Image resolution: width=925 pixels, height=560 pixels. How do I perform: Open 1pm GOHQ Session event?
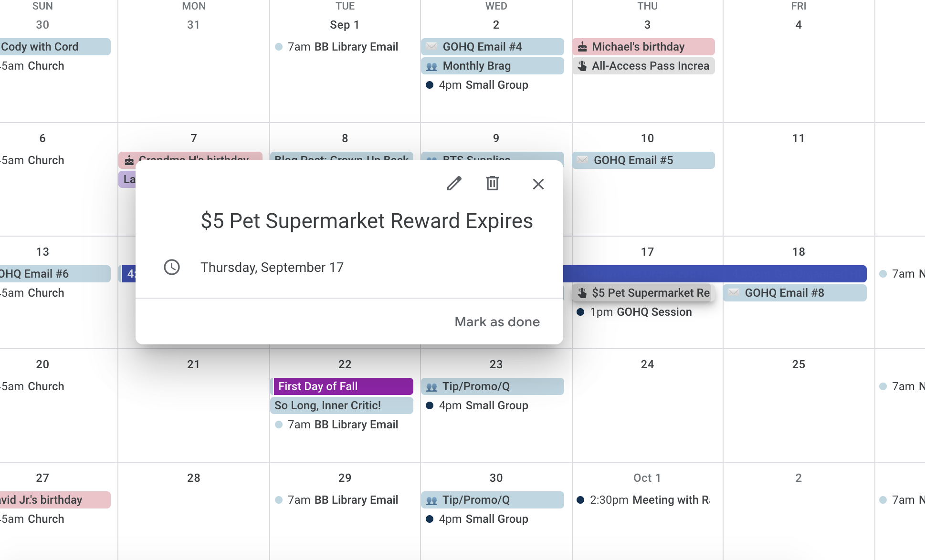634,312
